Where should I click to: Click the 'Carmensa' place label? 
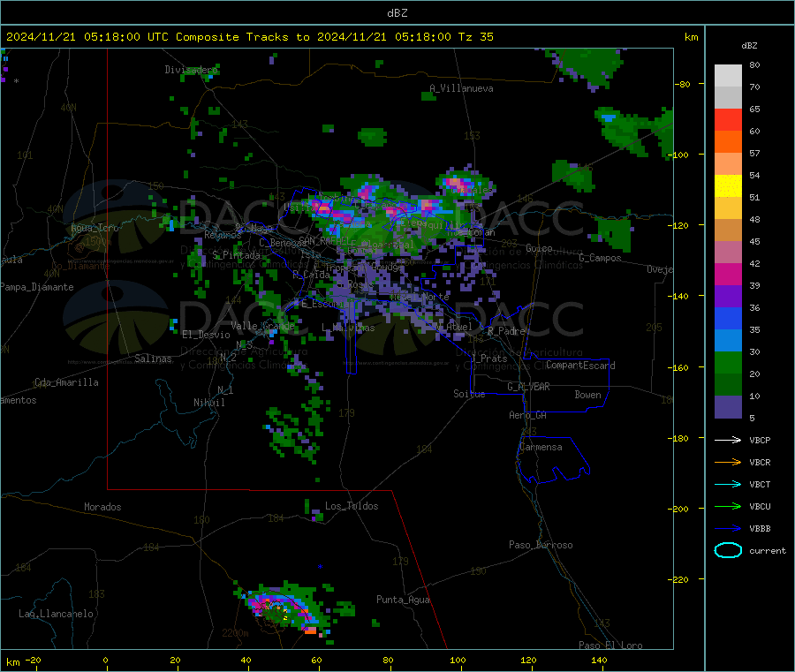[541, 447]
